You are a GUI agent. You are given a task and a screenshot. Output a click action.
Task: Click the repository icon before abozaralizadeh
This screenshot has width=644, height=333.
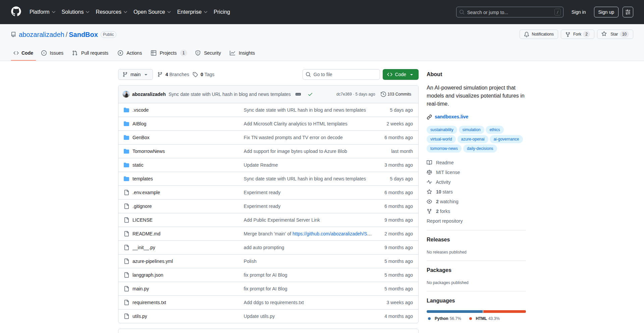(13, 35)
